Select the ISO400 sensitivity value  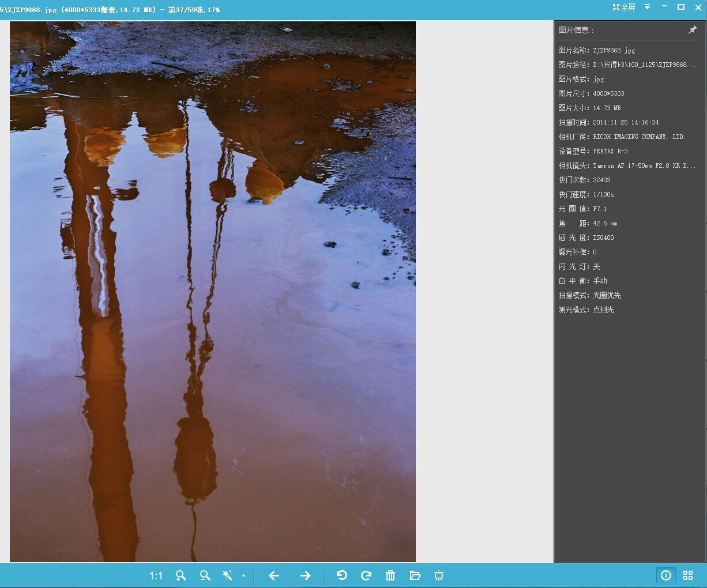pyautogui.click(x=603, y=238)
